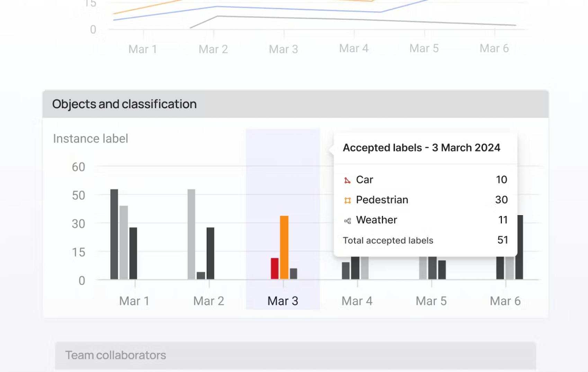Click the small gray Weather bar on Mar 3

293,274
